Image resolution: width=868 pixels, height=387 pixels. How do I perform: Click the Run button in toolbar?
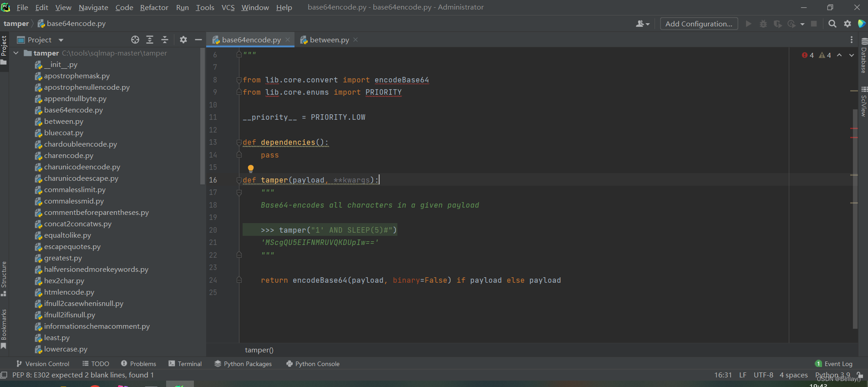pos(748,24)
